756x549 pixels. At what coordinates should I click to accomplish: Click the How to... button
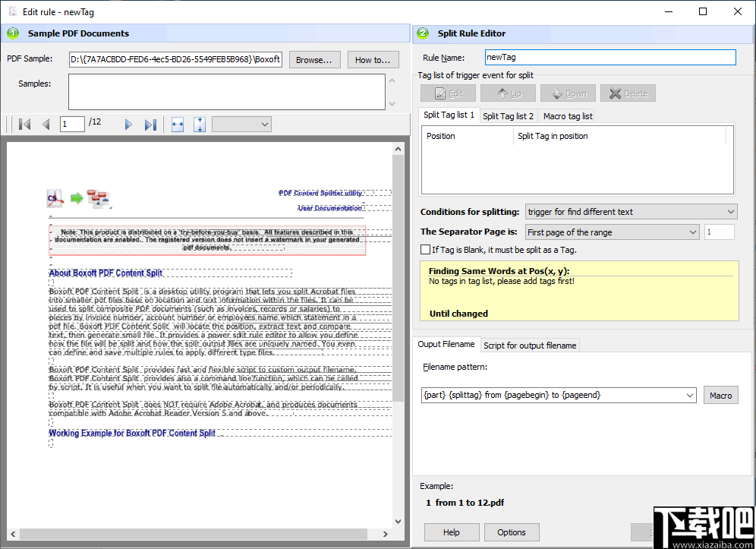tap(373, 60)
